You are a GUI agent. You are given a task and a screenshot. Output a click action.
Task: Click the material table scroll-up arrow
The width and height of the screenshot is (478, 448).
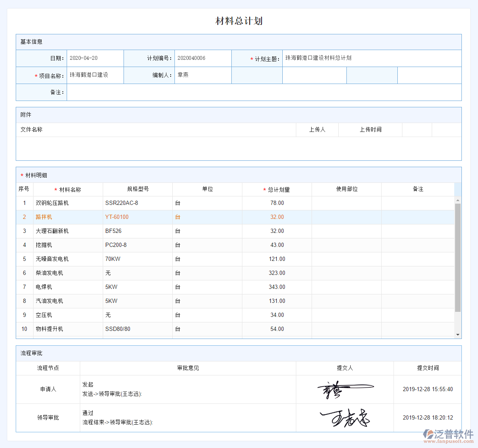tap(458, 200)
